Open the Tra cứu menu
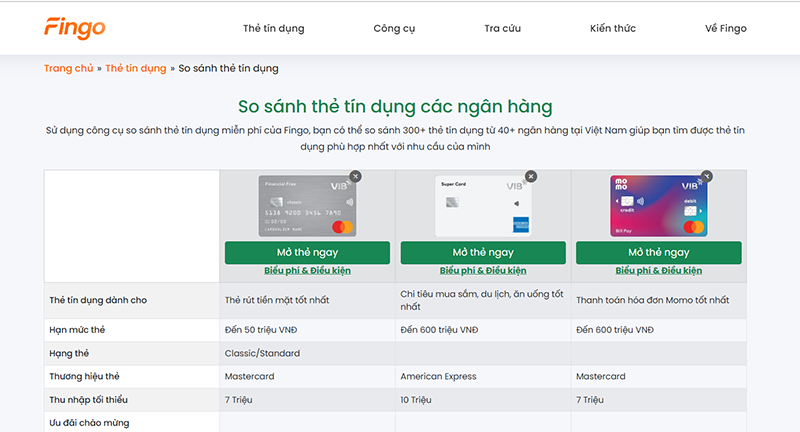This screenshot has width=800, height=432. 503,29
